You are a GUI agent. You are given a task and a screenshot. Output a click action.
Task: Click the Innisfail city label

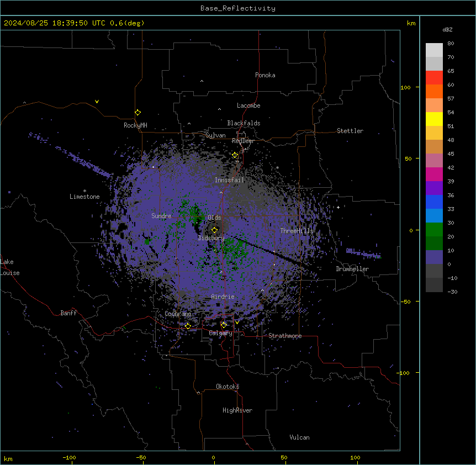[x=230, y=180]
